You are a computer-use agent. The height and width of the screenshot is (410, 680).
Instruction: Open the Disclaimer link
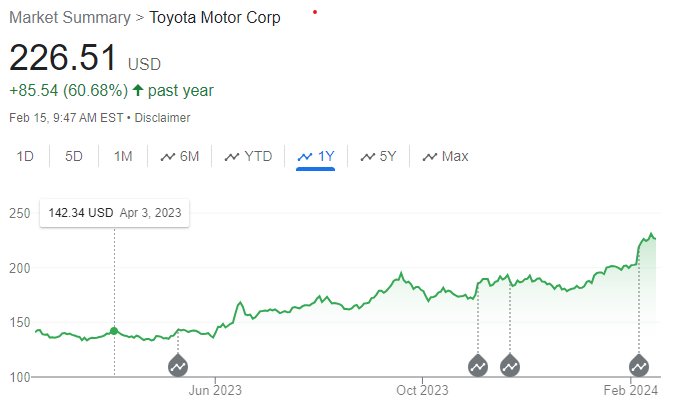[162, 118]
